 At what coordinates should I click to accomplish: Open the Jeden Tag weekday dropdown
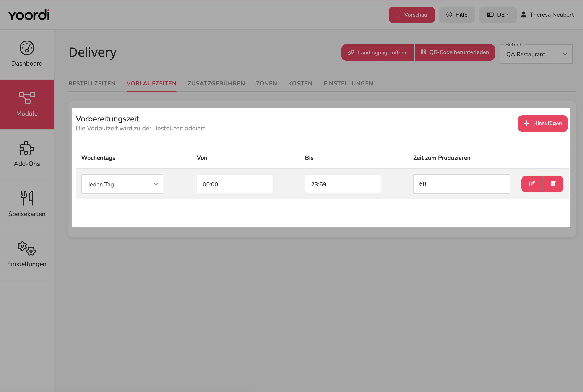(x=122, y=184)
